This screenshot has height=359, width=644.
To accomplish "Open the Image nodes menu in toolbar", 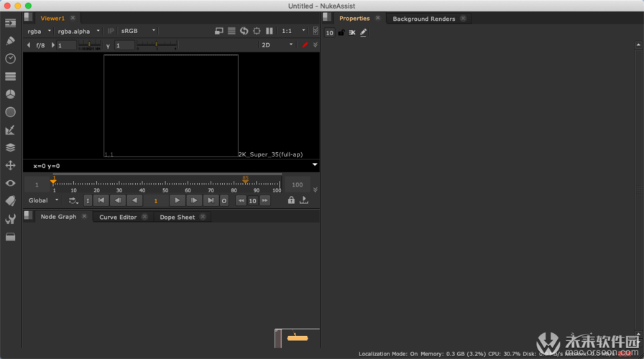I will point(10,23).
